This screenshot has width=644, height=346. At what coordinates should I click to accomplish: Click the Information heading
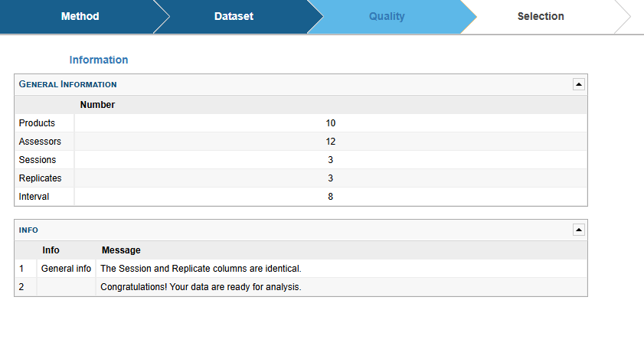tap(99, 60)
